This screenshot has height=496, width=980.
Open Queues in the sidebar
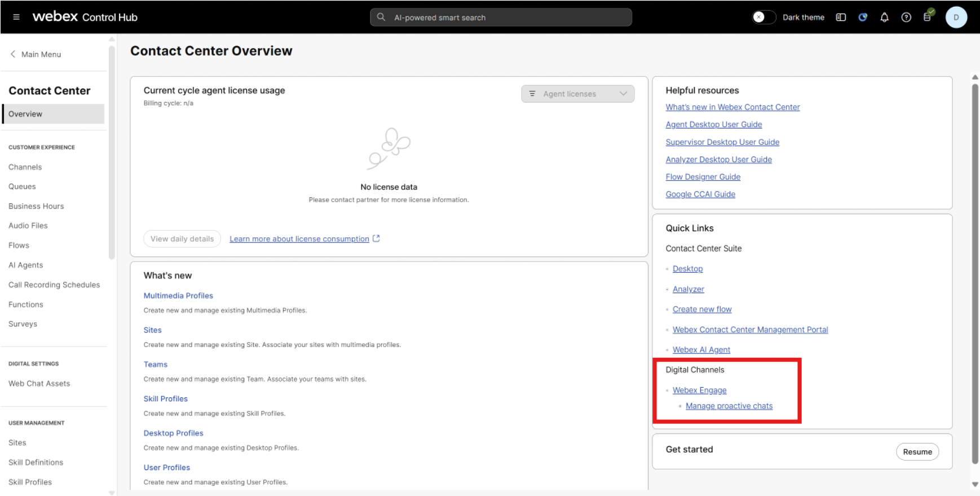point(22,187)
